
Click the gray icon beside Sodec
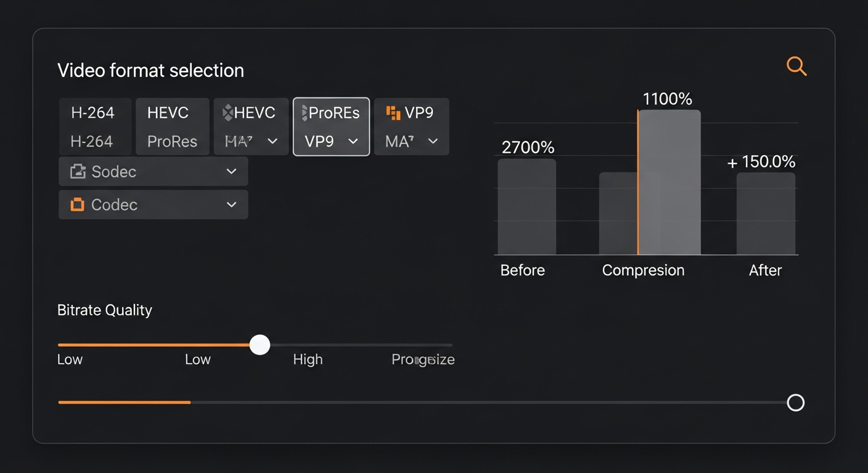pyautogui.click(x=78, y=171)
